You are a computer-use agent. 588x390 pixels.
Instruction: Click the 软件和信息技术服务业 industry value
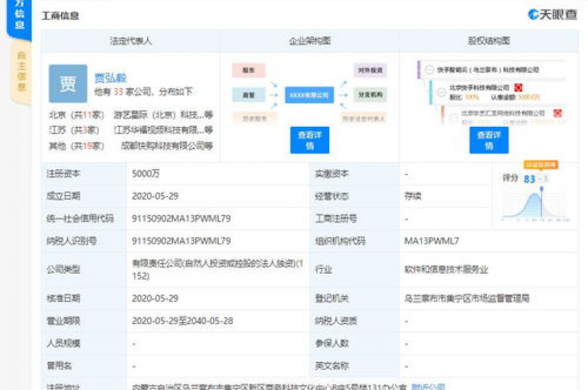pos(446,269)
